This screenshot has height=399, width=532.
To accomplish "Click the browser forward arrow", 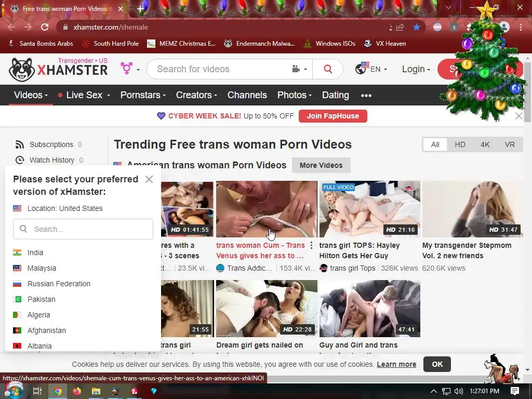I will coord(28,27).
